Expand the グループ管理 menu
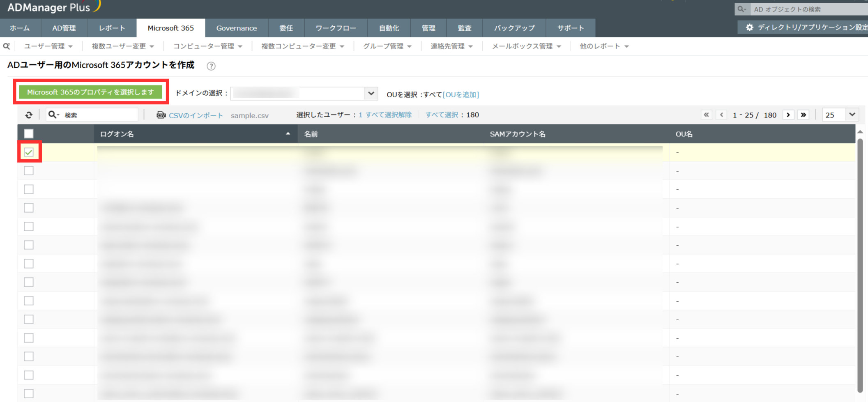 coord(387,46)
